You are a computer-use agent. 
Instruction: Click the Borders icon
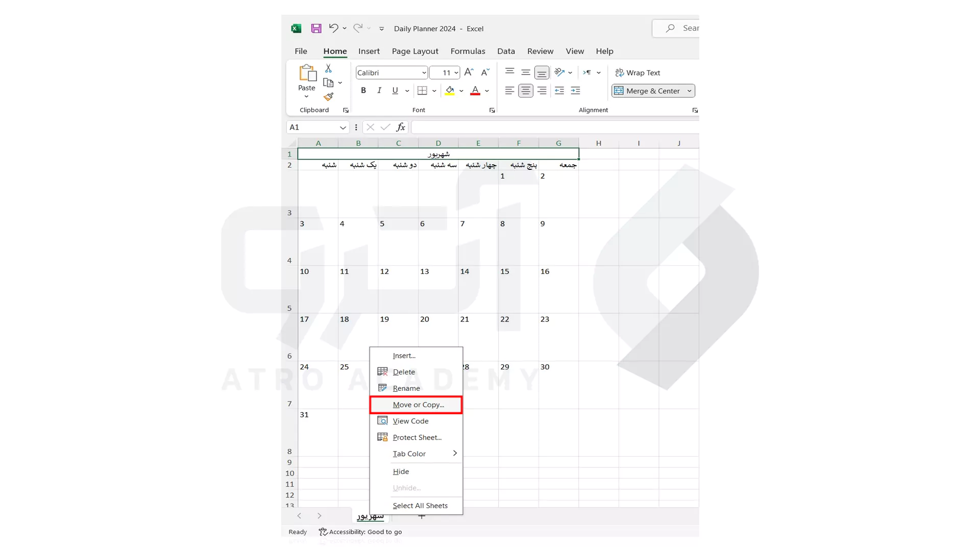coord(422,90)
